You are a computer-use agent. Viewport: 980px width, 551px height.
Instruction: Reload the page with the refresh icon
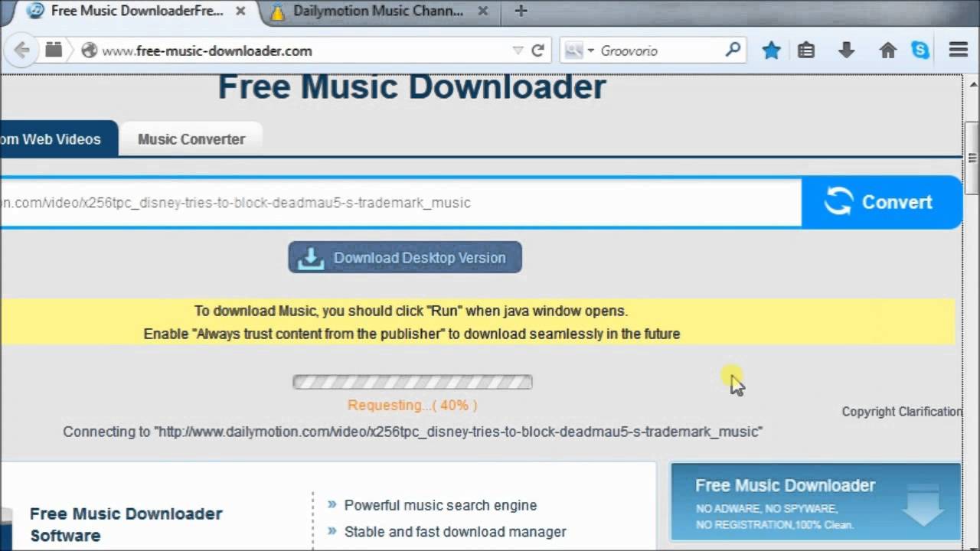point(537,51)
